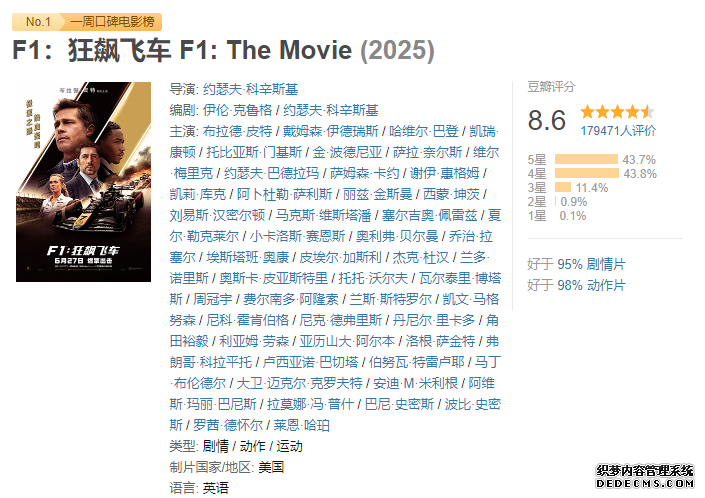The height and width of the screenshot is (498, 705).
Task: Open the No.1 一周口碑电影榜 ranking badge
Action: click(87, 22)
